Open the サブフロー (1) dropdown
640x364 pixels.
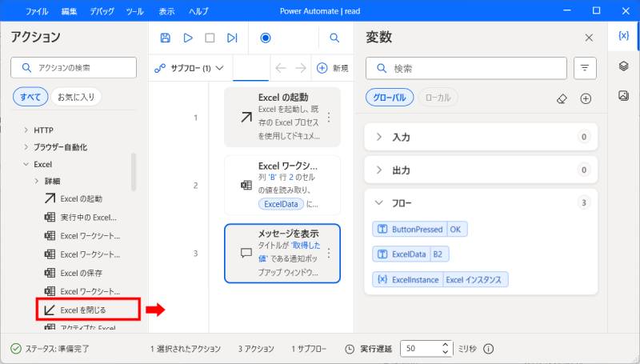click(190, 68)
